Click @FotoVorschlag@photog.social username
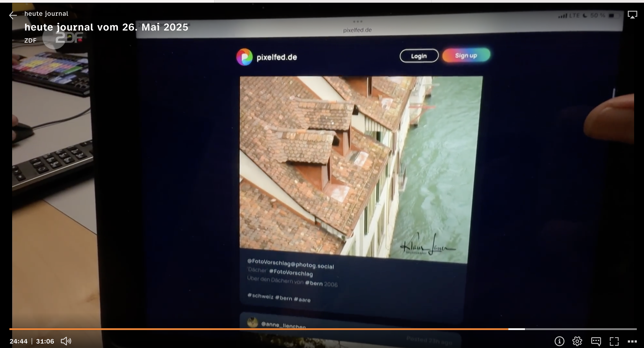Screen dimensions: 644x348 tap(291, 264)
